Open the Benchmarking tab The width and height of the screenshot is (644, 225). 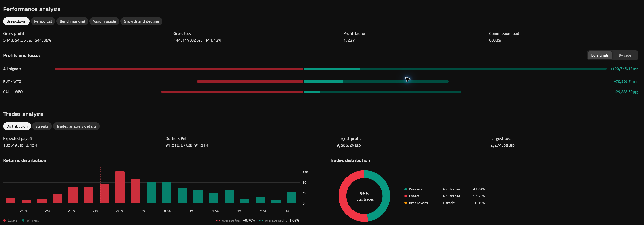[x=72, y=21]
